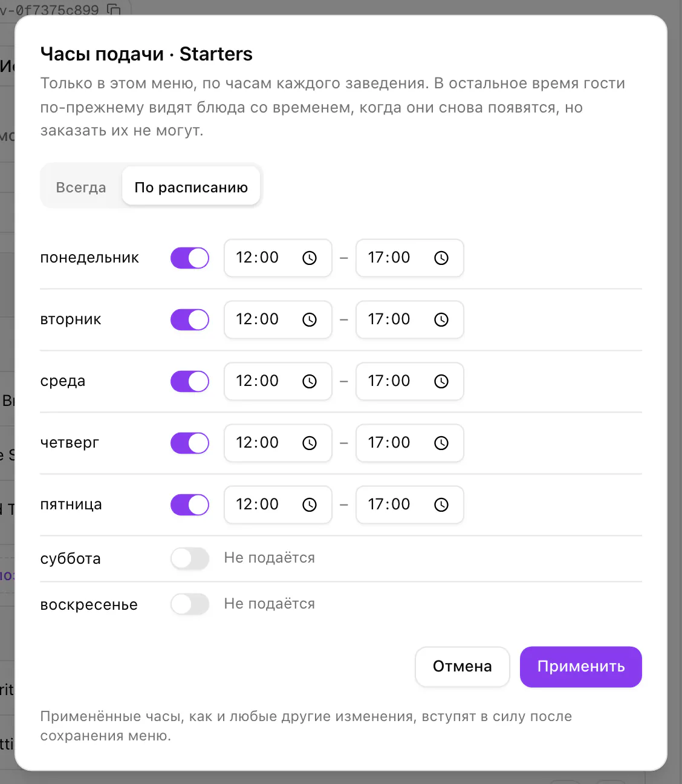Image resolution: width=682 pixels, height=784 pixels.
Task: Edit вторник start time 12:00 field
Action: point(278,320)
